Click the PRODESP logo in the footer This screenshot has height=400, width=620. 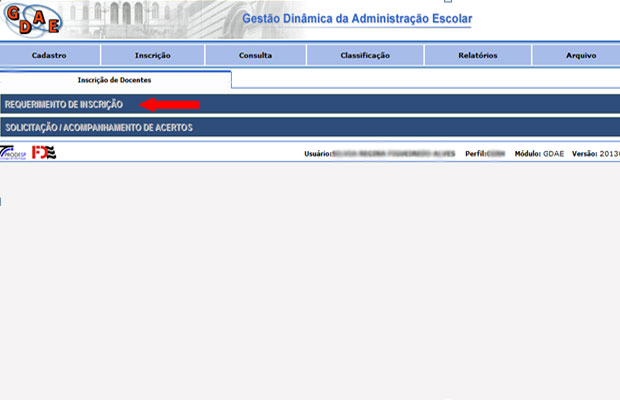[x=14, y=153]
